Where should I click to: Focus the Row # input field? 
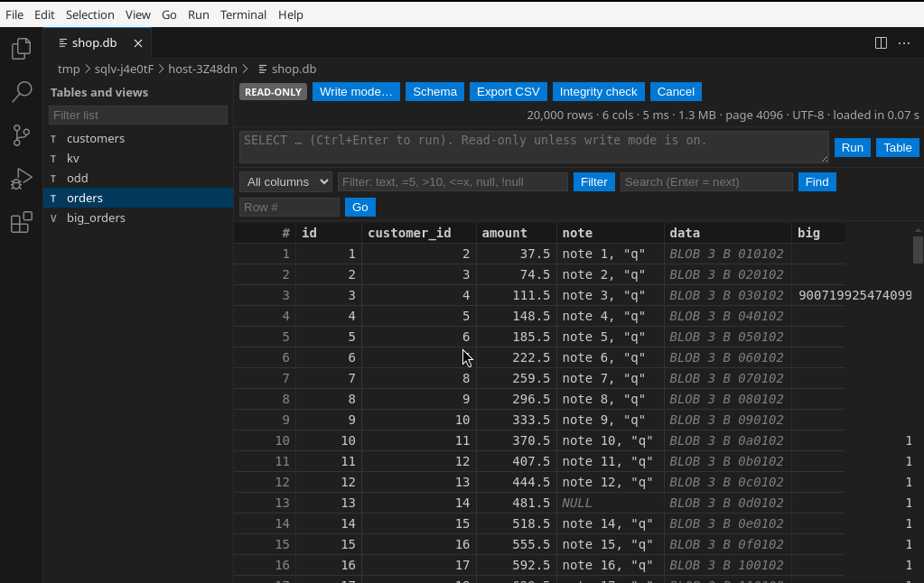289,208
